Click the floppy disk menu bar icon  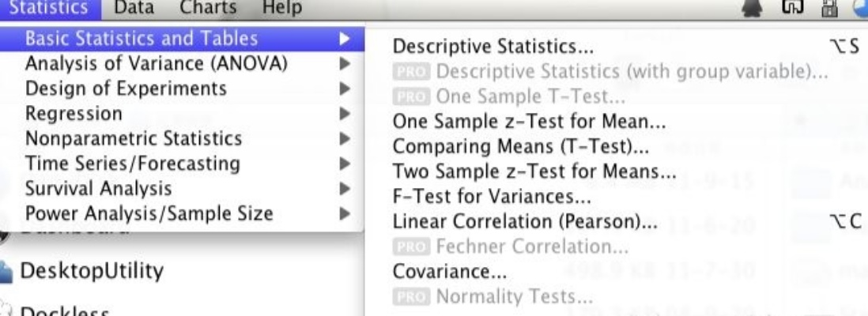coord(829,8)
